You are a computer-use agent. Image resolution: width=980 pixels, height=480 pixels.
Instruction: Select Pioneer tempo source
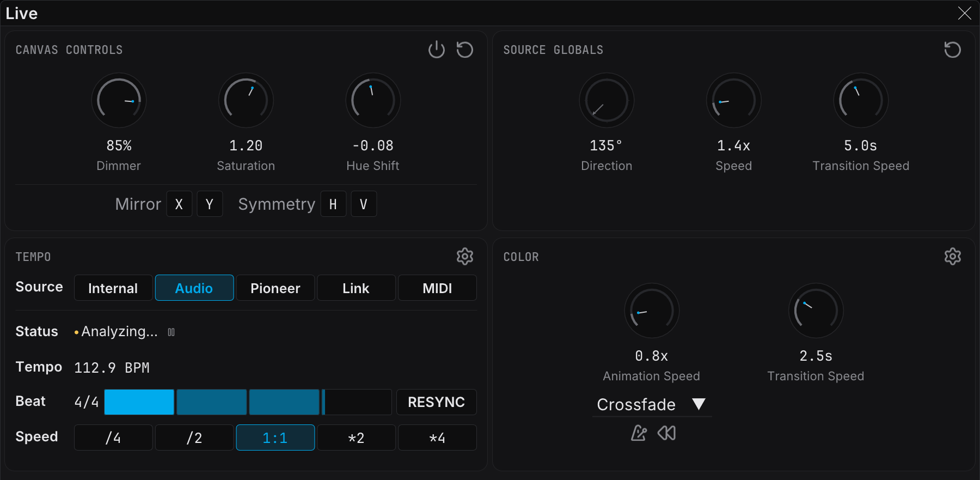tap(275, 288)
